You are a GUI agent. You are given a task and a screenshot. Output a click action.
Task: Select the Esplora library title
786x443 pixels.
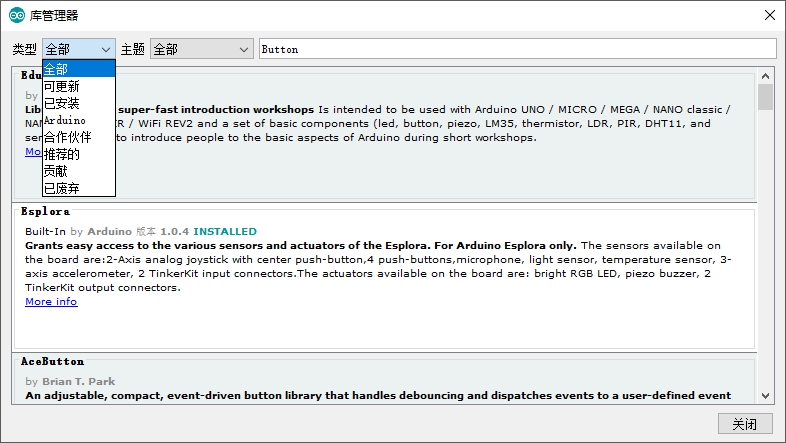(x=45, y=211)
